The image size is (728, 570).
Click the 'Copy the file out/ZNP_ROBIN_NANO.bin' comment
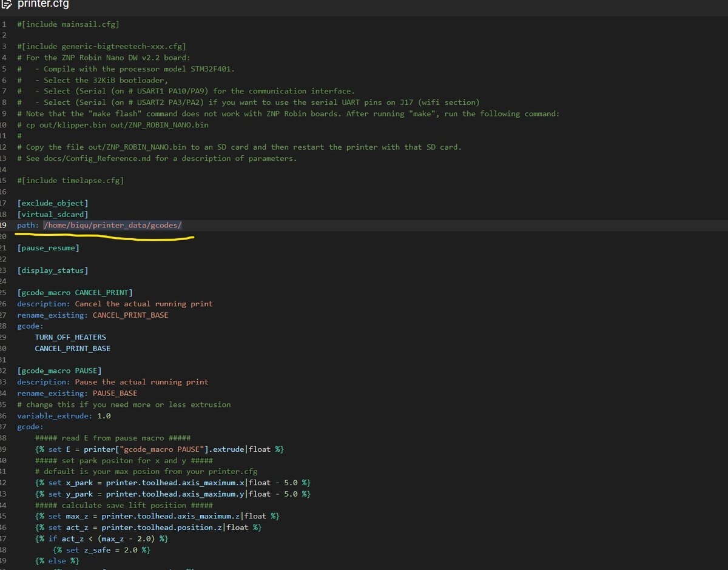point(239,147)
